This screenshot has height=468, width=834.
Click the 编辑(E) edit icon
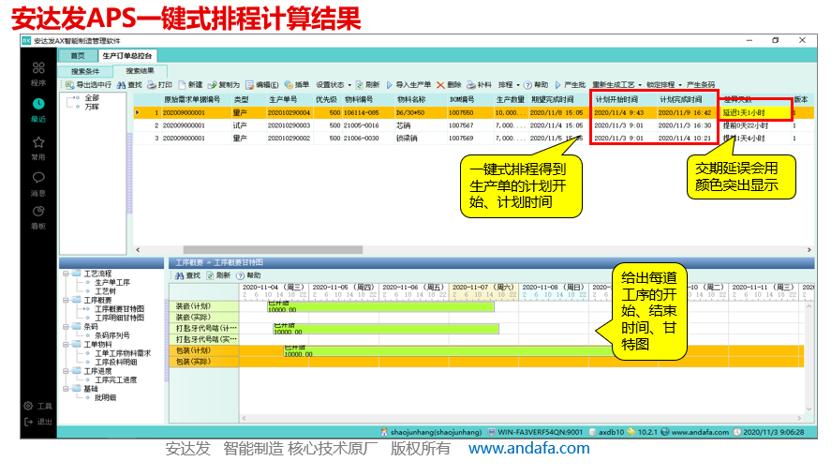(250, 85)
